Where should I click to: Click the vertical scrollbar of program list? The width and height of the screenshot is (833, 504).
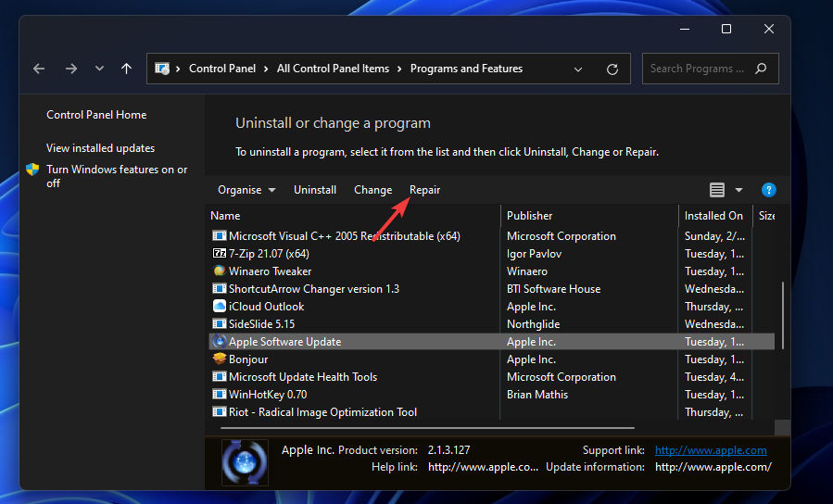click(783, 316)
